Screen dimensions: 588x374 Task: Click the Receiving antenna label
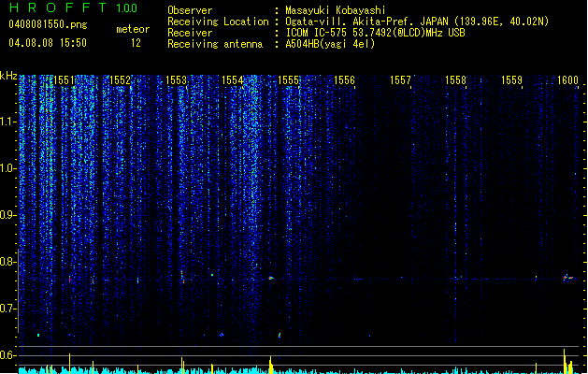click(x=215, y=44)
